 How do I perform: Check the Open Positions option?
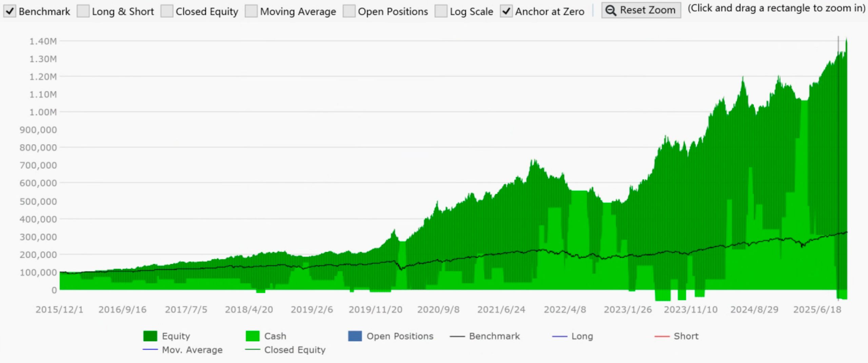click(x=349, y=11)
